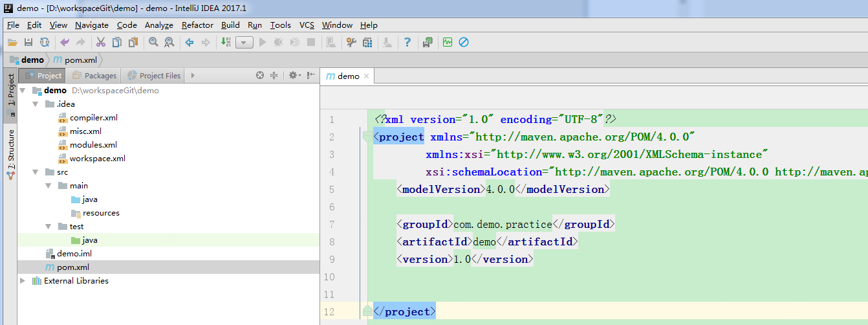Click the Stop square icon
Image resolution: width=868 pixels, height=325 pixels.
[311, 43]
